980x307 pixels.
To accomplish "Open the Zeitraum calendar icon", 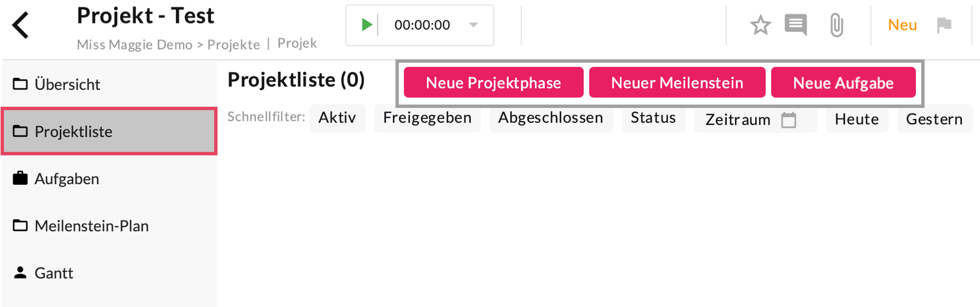I will (788, 120).
